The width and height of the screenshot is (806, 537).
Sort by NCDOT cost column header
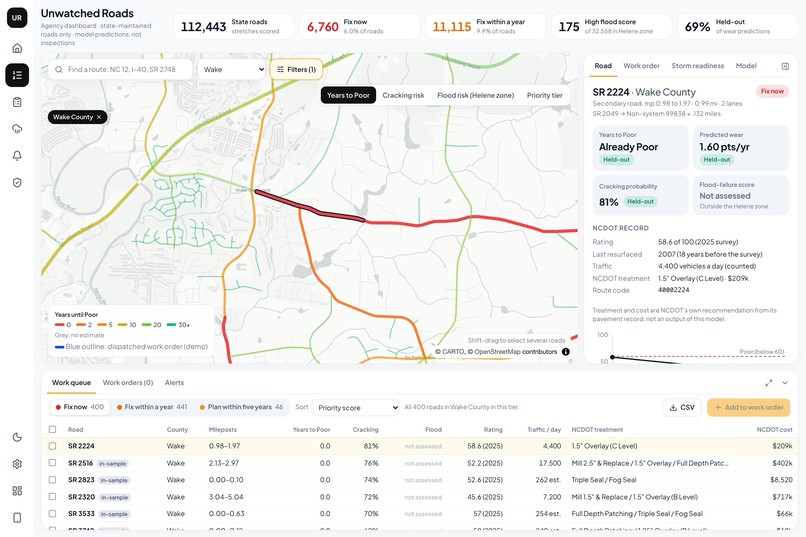(774, 430)
